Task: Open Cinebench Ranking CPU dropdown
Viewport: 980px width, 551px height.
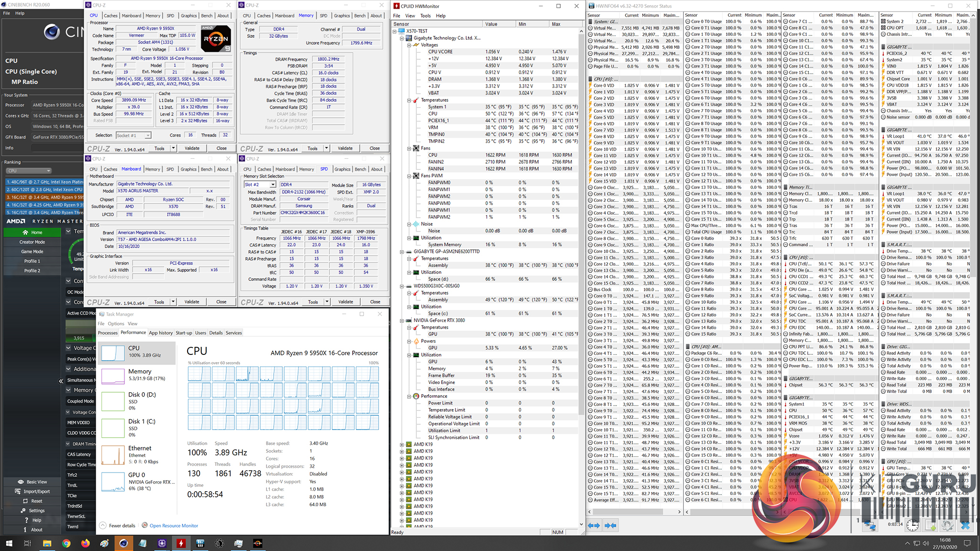Action: [x=29, y=171]
